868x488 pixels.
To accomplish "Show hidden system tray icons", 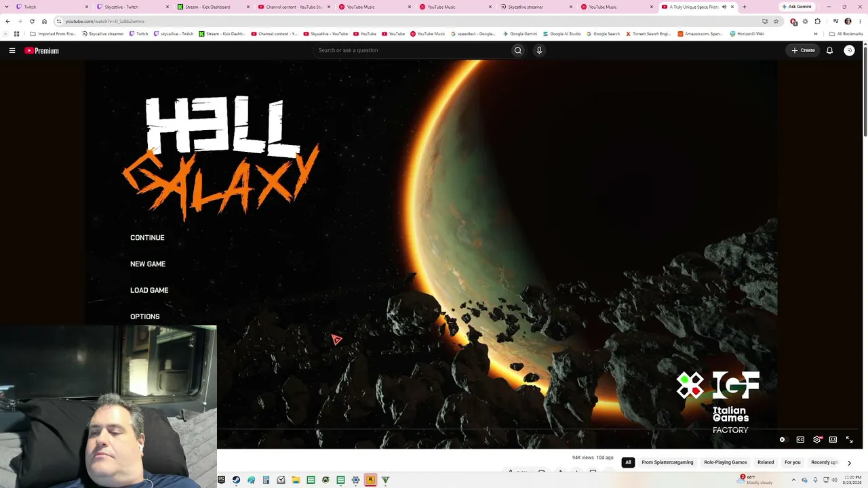I will point(795,480).
